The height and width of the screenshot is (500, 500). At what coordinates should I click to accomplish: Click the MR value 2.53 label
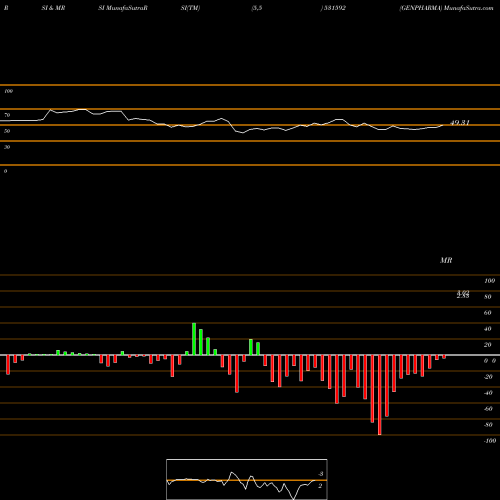tap(463, 296)
